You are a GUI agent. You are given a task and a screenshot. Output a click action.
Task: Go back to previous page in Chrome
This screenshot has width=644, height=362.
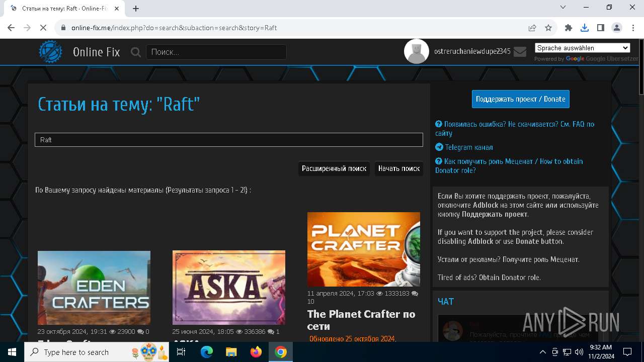(x=11, y=28)
